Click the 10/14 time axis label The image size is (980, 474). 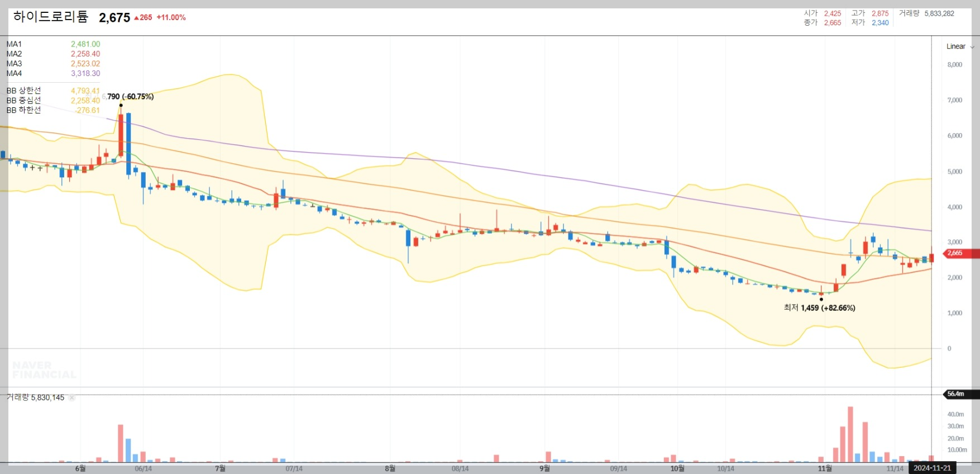[x=725, y=469]
